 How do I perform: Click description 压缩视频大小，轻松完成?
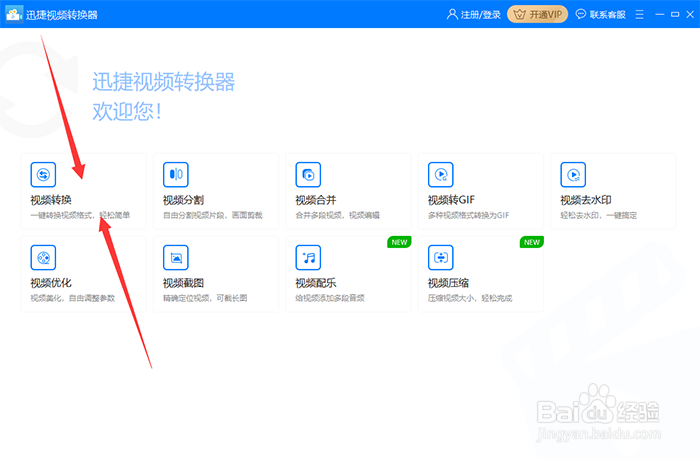[x=470, y=298]
